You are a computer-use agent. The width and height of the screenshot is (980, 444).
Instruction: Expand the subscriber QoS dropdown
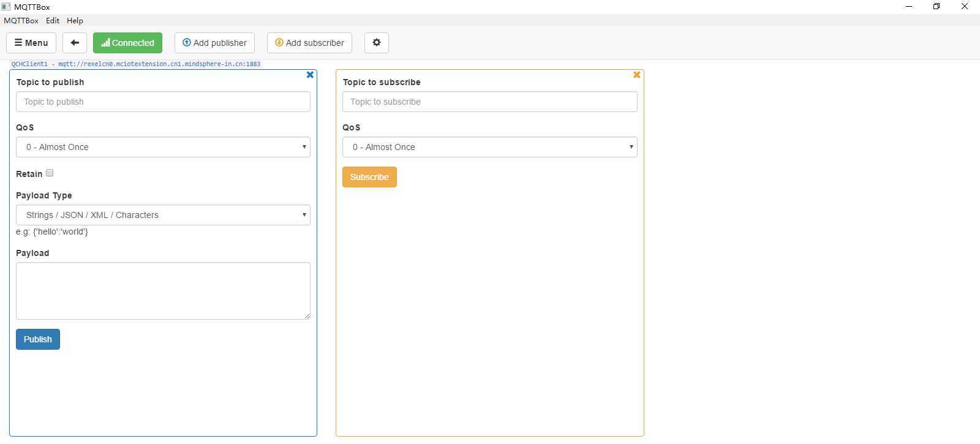pos(490,147)
